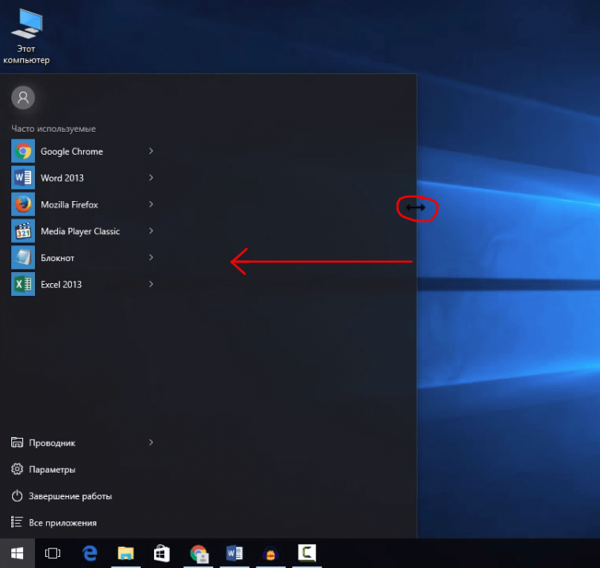
Task: Expand the Проводник jump list chevron
Action: [x=151, y=442]
